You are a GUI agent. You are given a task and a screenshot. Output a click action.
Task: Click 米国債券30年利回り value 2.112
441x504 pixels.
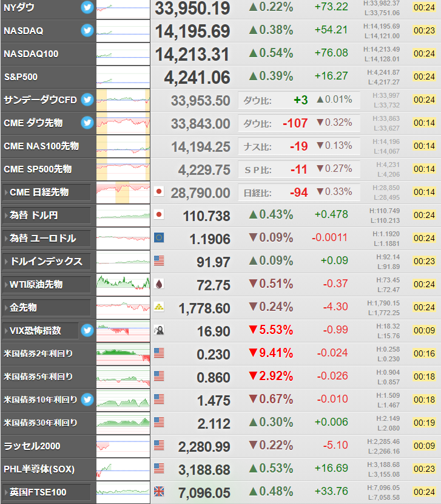point(214,424)
